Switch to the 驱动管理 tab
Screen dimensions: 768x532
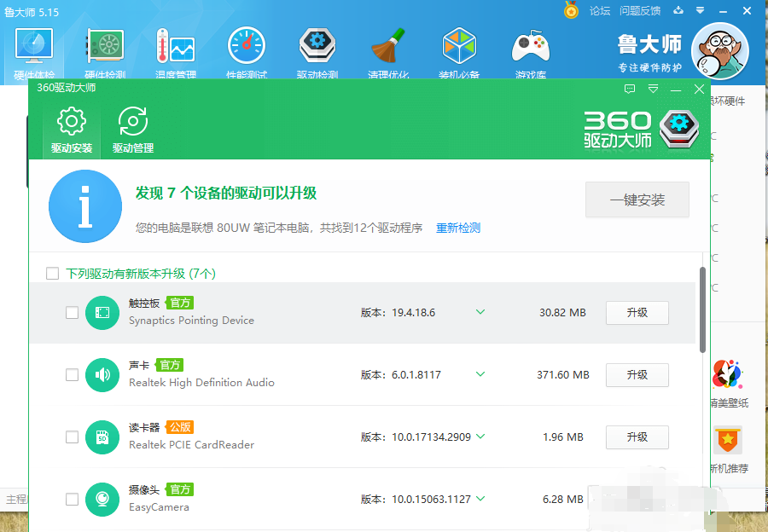coord(133,130)
